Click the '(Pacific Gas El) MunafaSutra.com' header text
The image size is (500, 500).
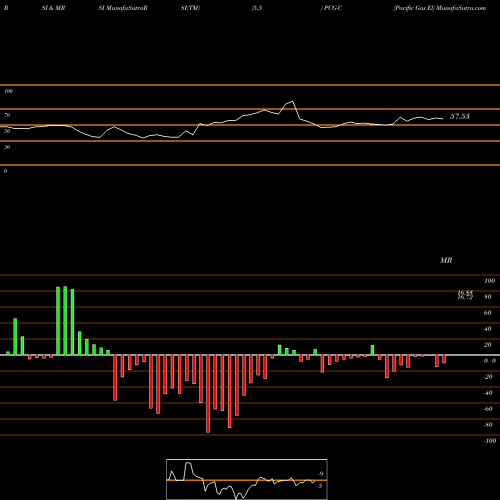439,8
